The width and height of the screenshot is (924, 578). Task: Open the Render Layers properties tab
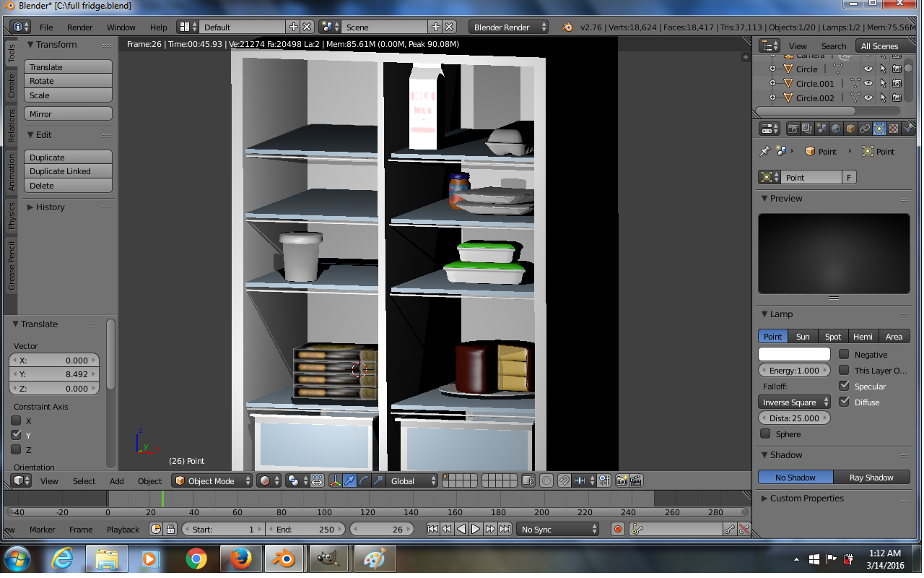click(x=808, y=129)
